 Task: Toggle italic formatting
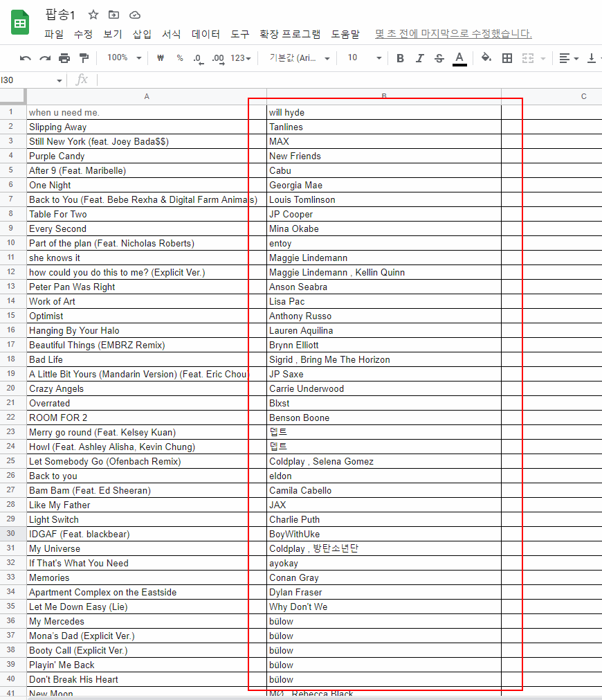[x=419, y=58]
